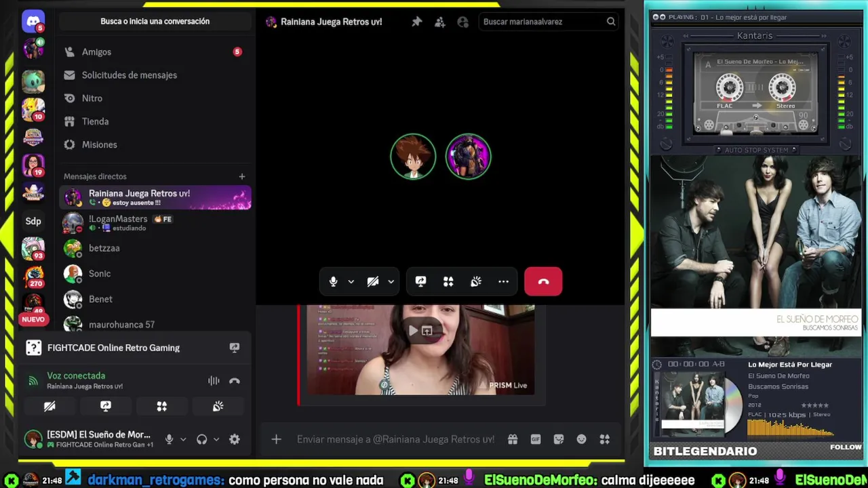Toggle noise suppression next to Voz conectada

[x=214, y=381]
